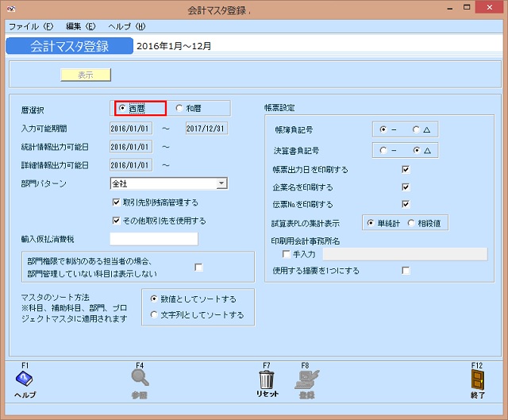Choose triangle sign for 決算書負記号
The width and height of the screenshot is (508, 420).
[x=417, y=150]
